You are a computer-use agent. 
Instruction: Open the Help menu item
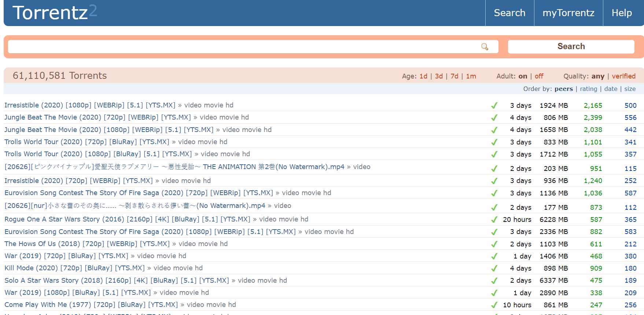[x=622, y=13]
